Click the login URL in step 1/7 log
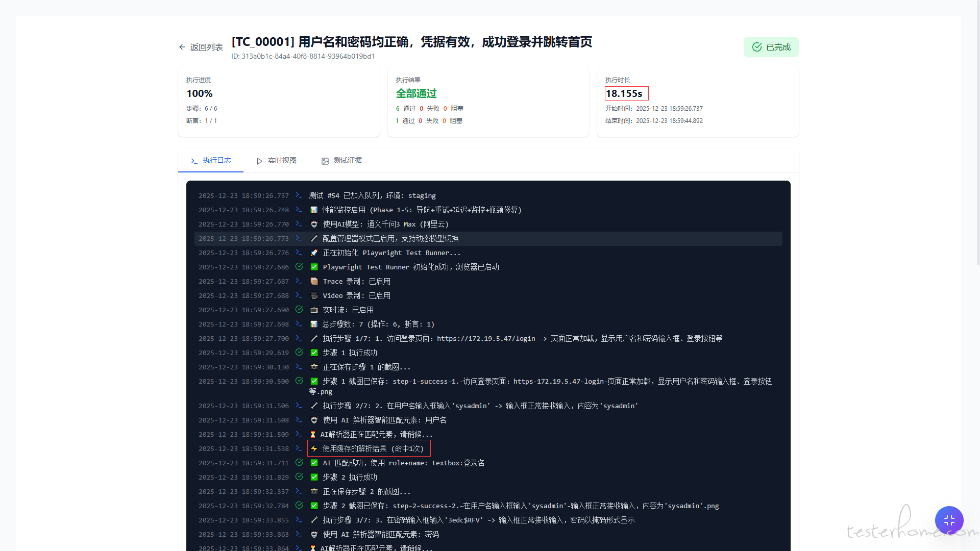The image size is (980, 551). 486,338
